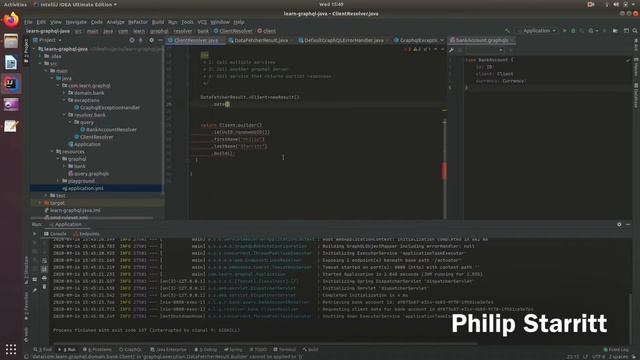
Task: Rerun the Application from Run panel
Action: click(35, 234)
